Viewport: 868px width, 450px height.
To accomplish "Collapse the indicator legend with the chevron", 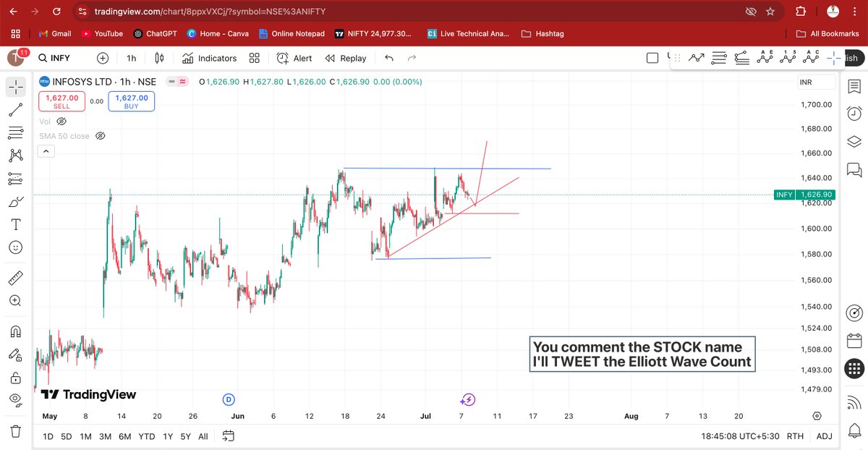I will 46,151.
